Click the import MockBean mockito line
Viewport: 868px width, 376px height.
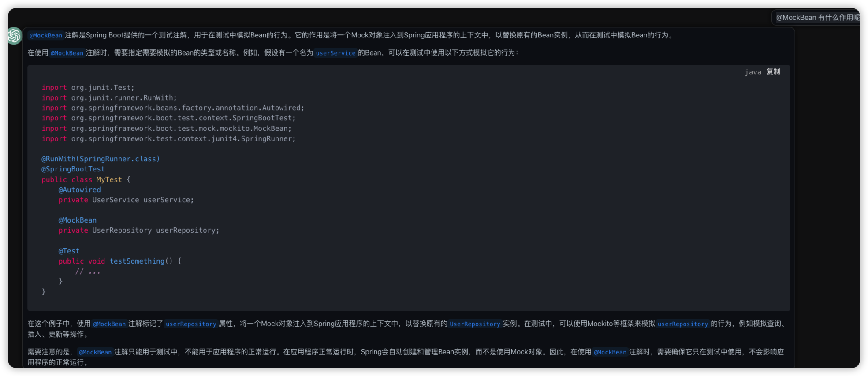[166, 129]
